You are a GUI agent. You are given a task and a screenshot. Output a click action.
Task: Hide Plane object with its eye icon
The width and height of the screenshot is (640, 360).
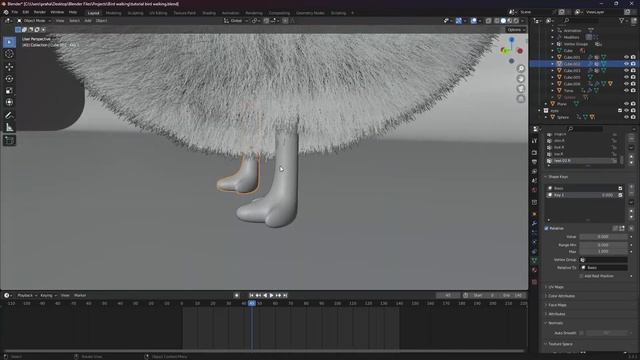(x=626, y=104)
